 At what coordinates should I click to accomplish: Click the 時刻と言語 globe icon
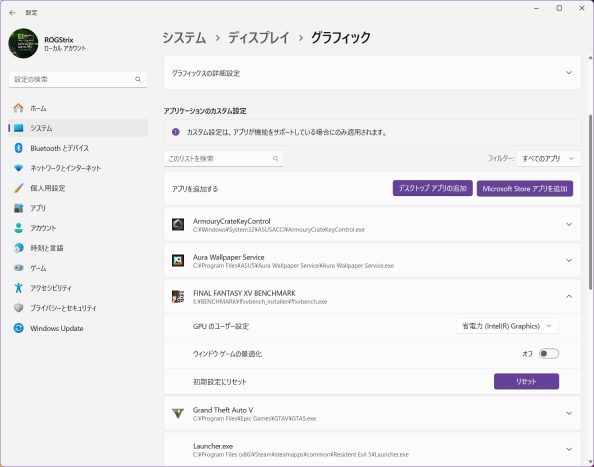point(19,248)
